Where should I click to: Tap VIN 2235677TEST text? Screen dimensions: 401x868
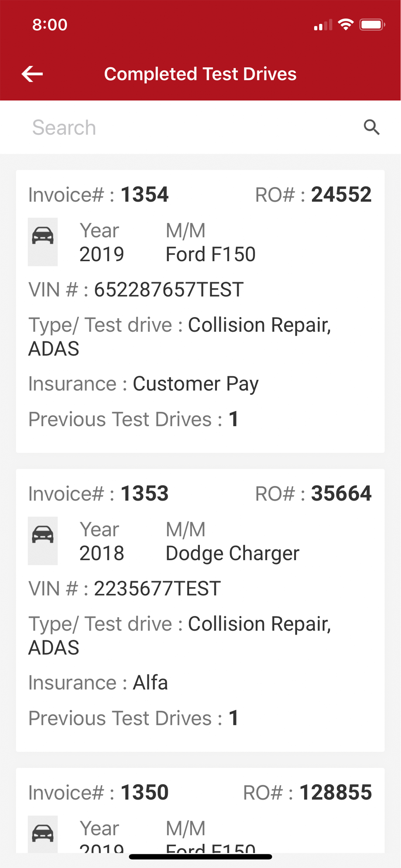click(157, 588)
